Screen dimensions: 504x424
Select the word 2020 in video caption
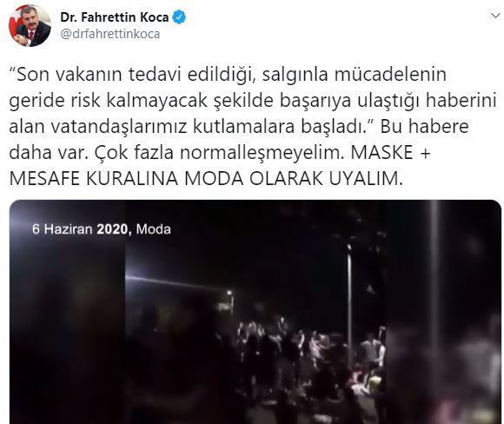[x=114, y=229]
